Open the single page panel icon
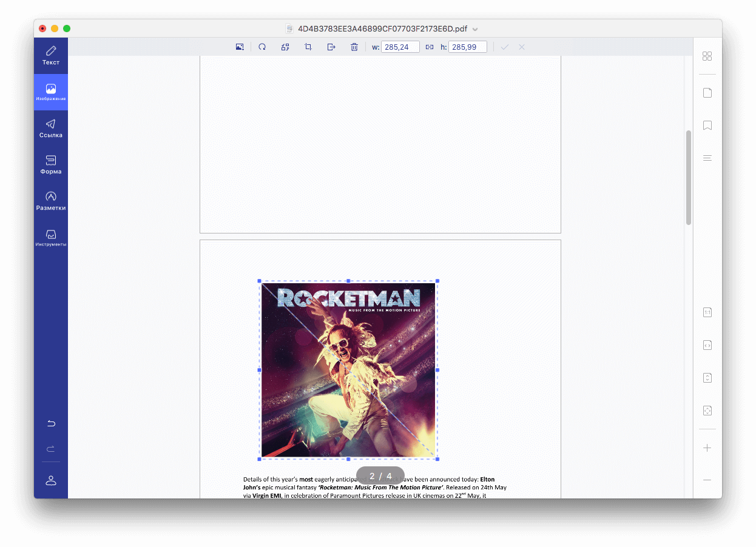Viewport: 756px width, 547px height. [707, 93]
